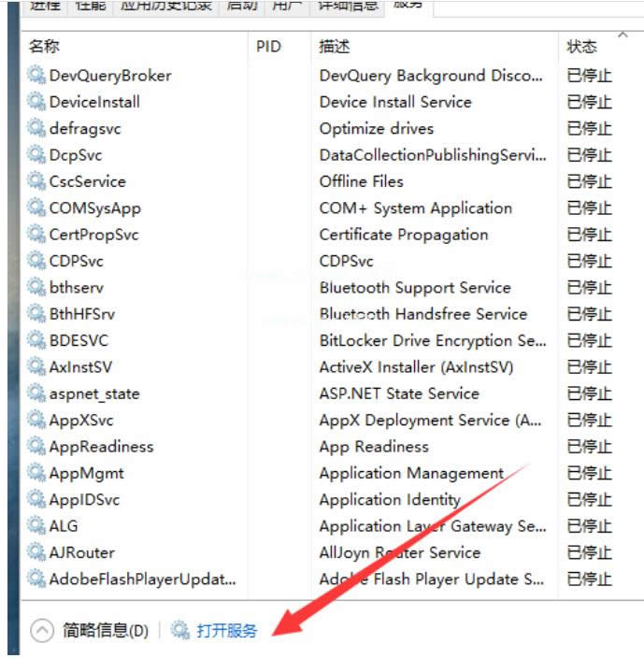
Task: Click the CscService row gear icon
Action: tap(36, 181)
